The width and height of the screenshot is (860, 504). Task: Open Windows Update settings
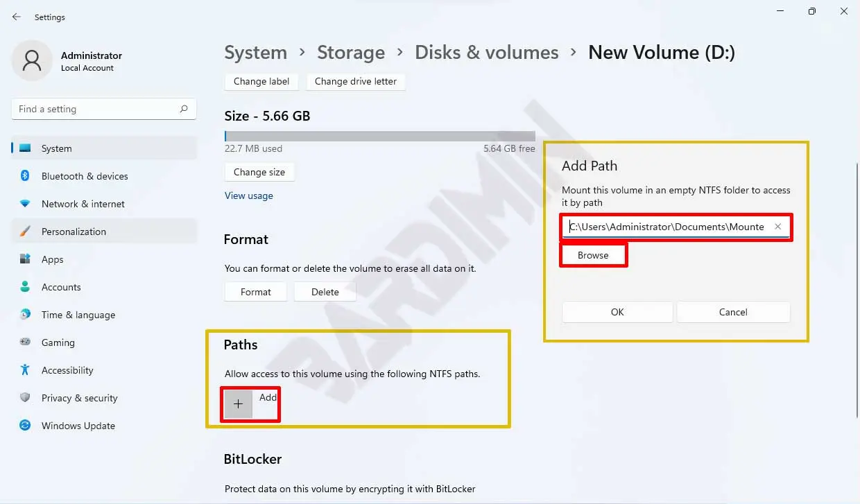(78, 426)
